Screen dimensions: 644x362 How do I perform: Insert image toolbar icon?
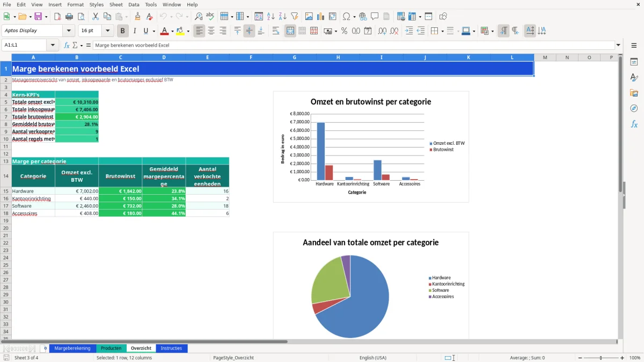(309, 17)
